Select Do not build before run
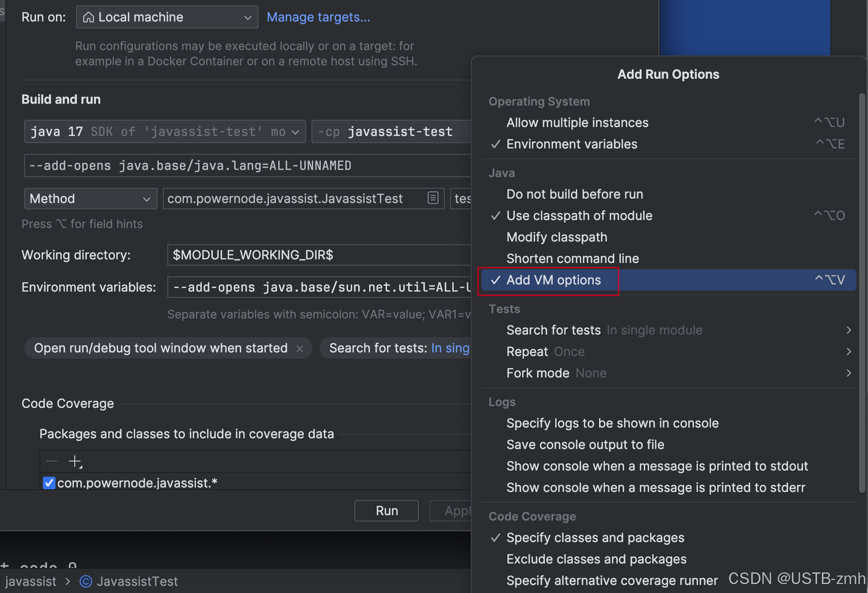Image resolution: width=868 pixels, height=593 pixels. (x=669, y=194)
